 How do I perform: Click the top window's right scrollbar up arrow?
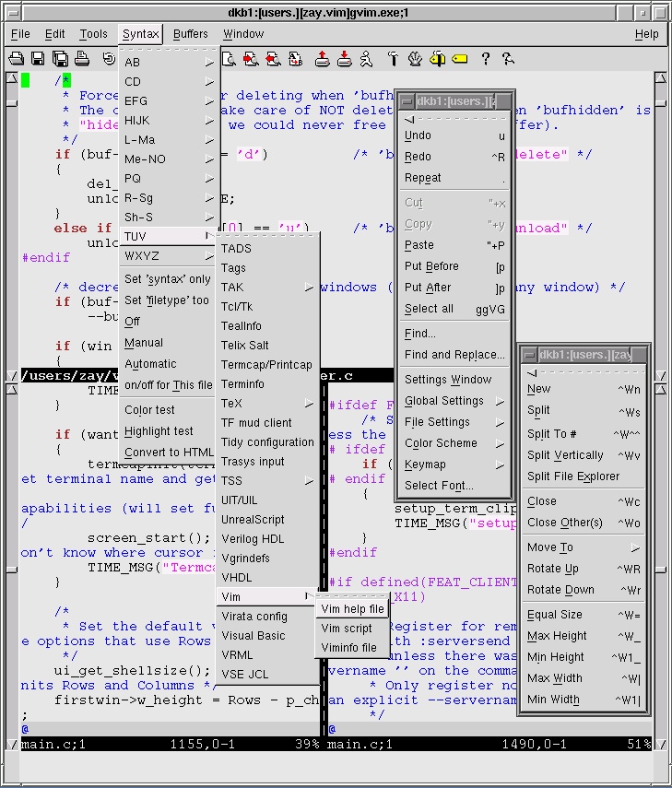660,78
